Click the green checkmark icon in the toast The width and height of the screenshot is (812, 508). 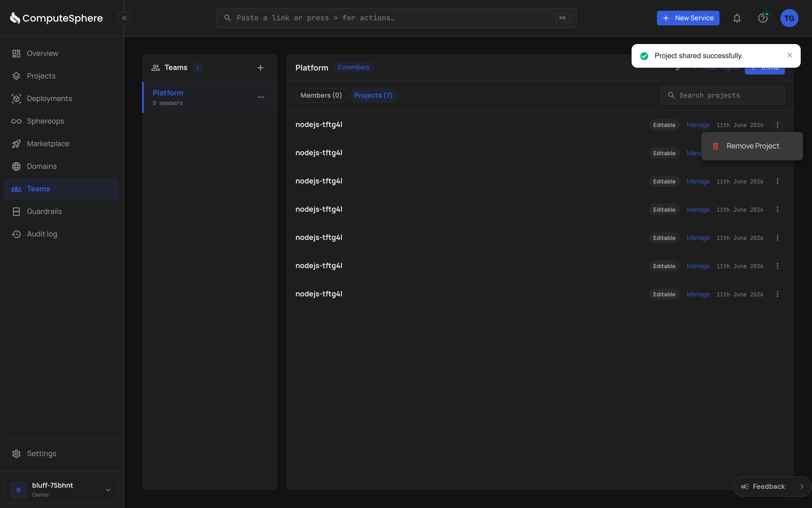pyautogui.click(x=644, y=56)
